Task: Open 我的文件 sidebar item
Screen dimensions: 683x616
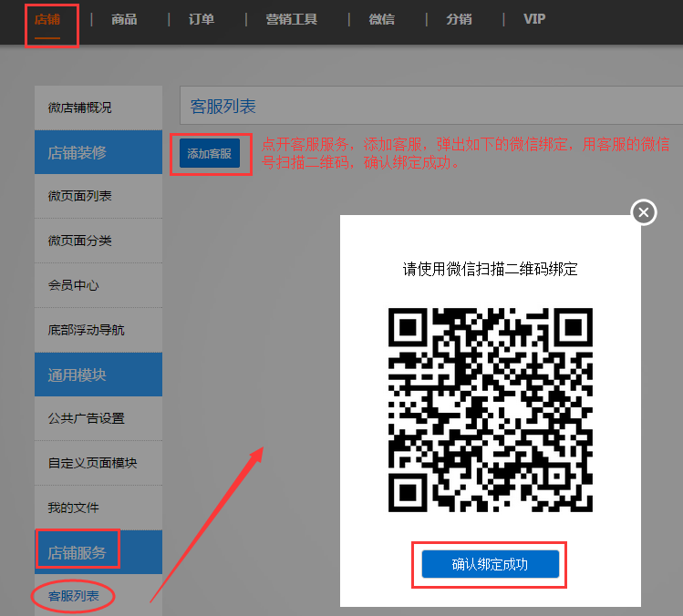Action: pos(98,508)
